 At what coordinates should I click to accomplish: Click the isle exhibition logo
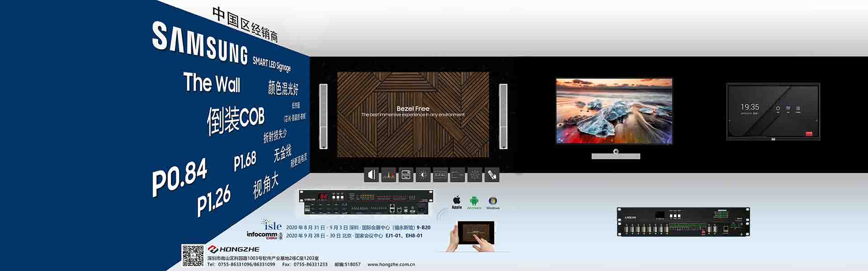(272, 224)
